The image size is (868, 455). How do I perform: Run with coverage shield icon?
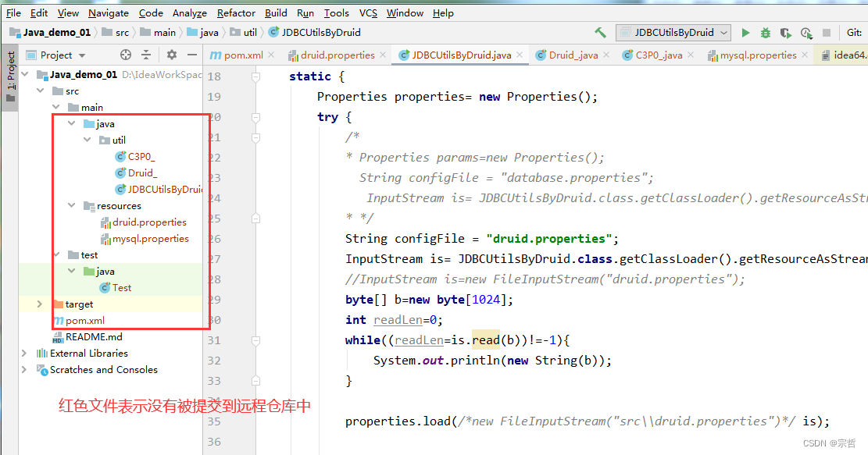(785, 34)
